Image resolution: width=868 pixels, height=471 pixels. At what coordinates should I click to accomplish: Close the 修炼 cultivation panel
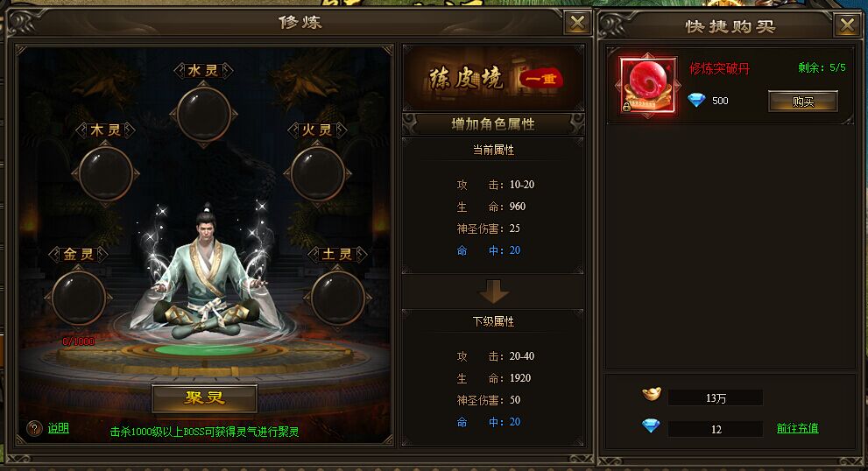(577, 23)
